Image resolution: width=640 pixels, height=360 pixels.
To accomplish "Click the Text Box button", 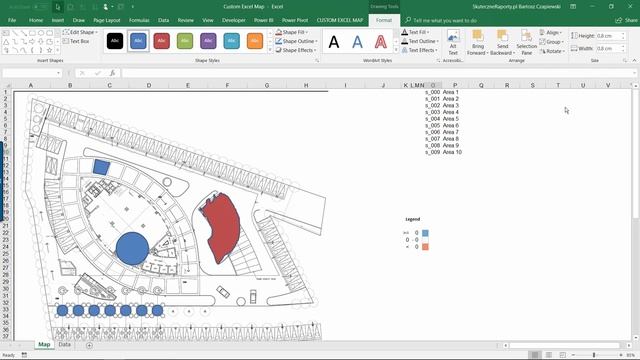I will coord(76,41).
